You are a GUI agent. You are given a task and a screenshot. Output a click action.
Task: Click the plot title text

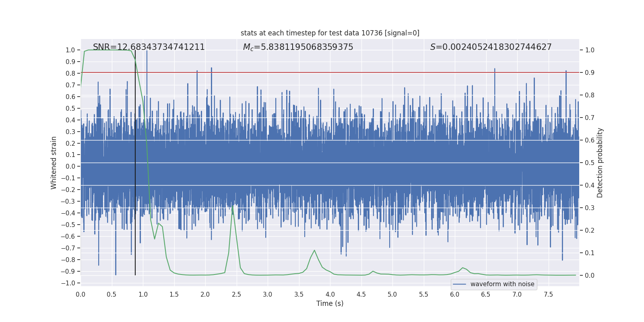click(330, 33)
